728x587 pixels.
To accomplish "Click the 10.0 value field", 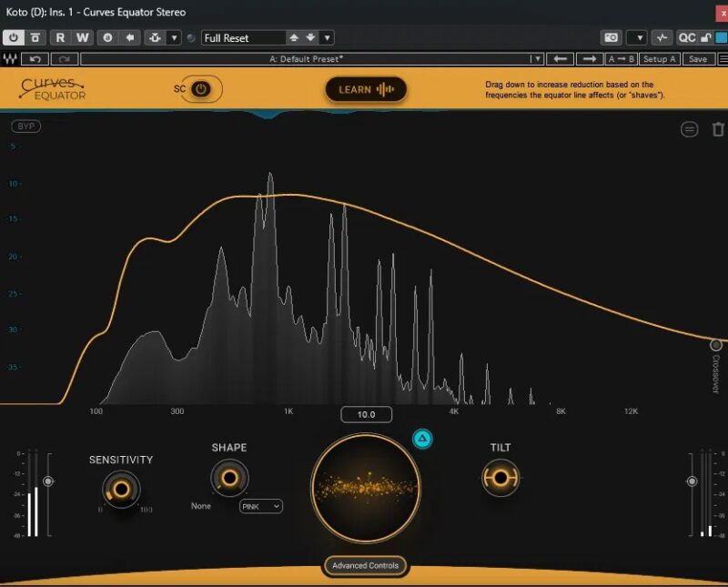I will 367,414.
